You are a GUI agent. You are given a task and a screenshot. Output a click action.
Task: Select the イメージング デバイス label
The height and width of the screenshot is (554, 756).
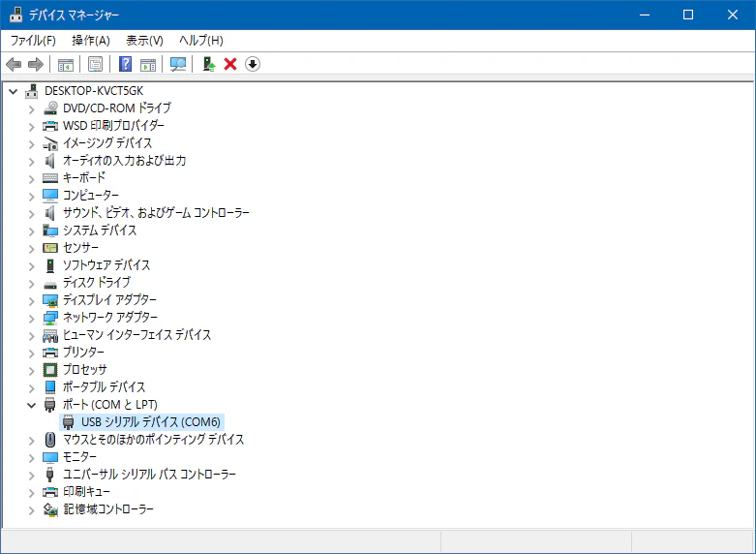[x=107, y=143]
